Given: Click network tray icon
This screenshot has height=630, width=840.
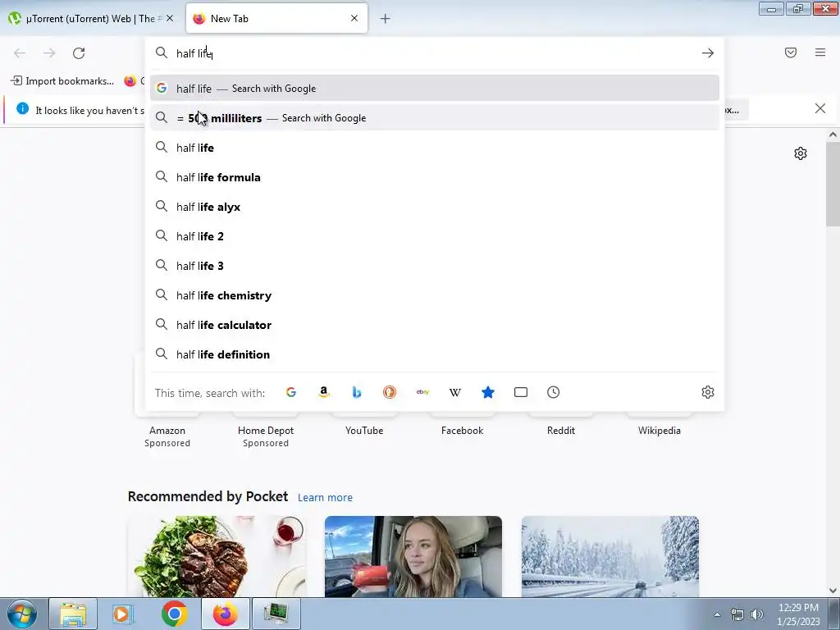Looking at the screenshot, I should (x=737, y=614).
